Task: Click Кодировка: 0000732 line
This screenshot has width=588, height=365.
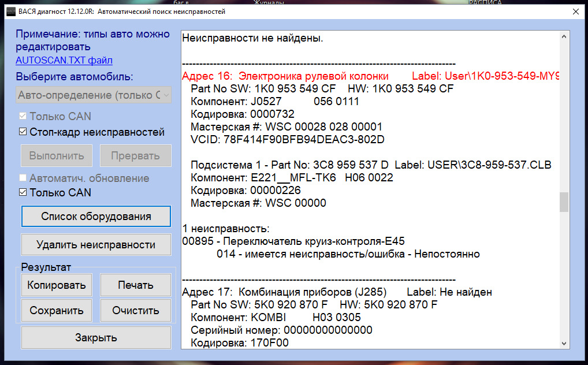Action: pyautogui.click(x=243, y=114)
